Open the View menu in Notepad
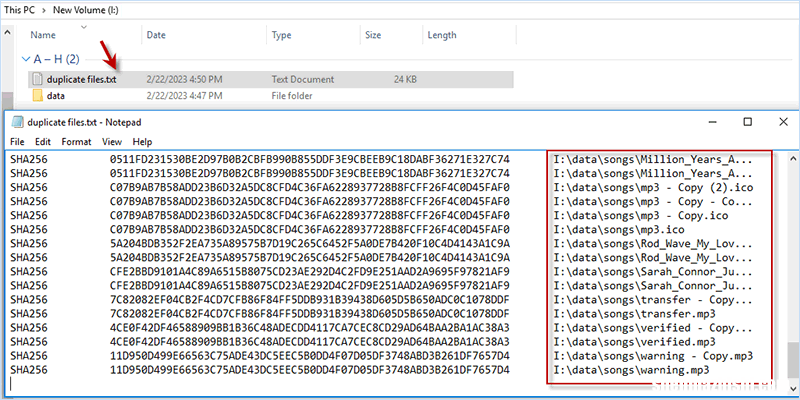 pyautogui.click(x=112, y=141)
